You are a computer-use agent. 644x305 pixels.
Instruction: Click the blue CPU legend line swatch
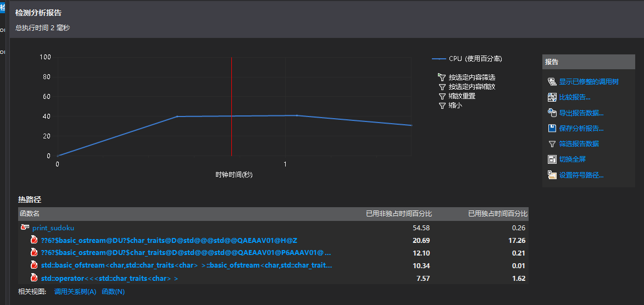(x=438, y=59)
